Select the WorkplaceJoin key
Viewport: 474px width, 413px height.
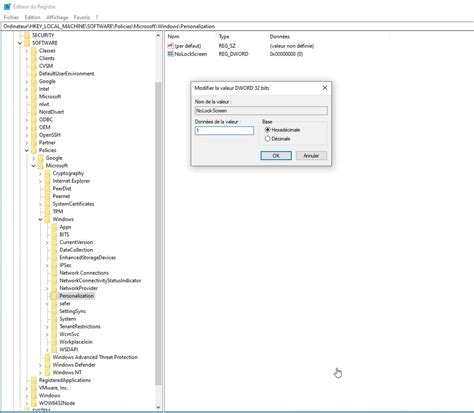pyautogui.click(x=76, y=342)
